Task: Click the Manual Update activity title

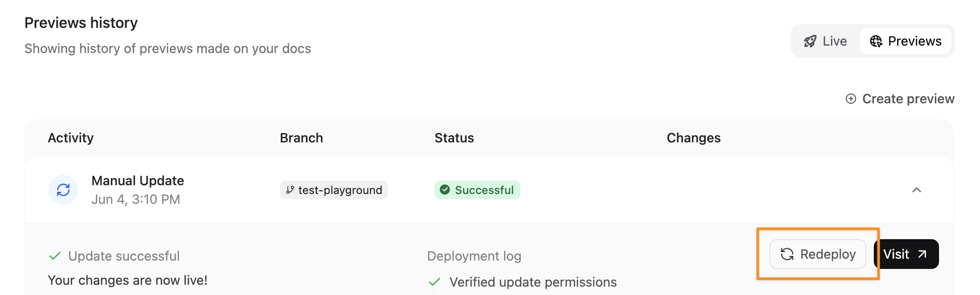Action: (138, 181)
